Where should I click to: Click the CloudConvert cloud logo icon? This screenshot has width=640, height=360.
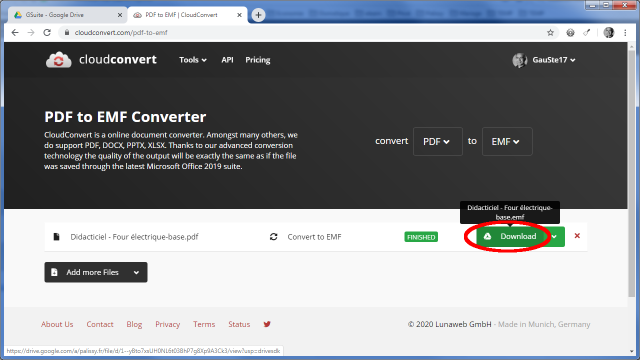58,60
